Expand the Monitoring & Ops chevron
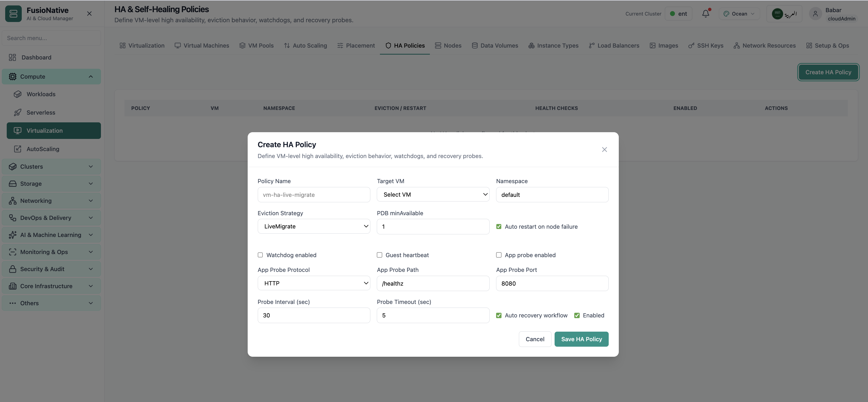The image size is (868, 402). (91, 252)
